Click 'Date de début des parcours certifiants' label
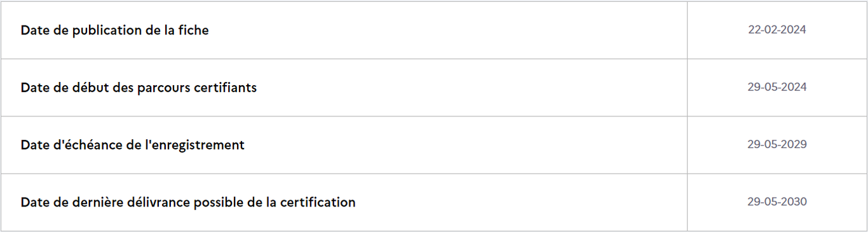 (x=139, y=88)
